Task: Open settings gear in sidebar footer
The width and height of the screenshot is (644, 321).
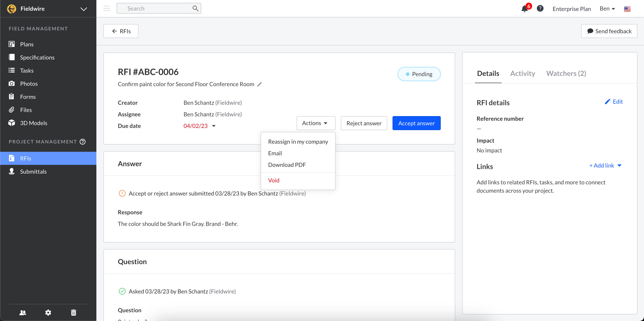Action: point(48,312)
